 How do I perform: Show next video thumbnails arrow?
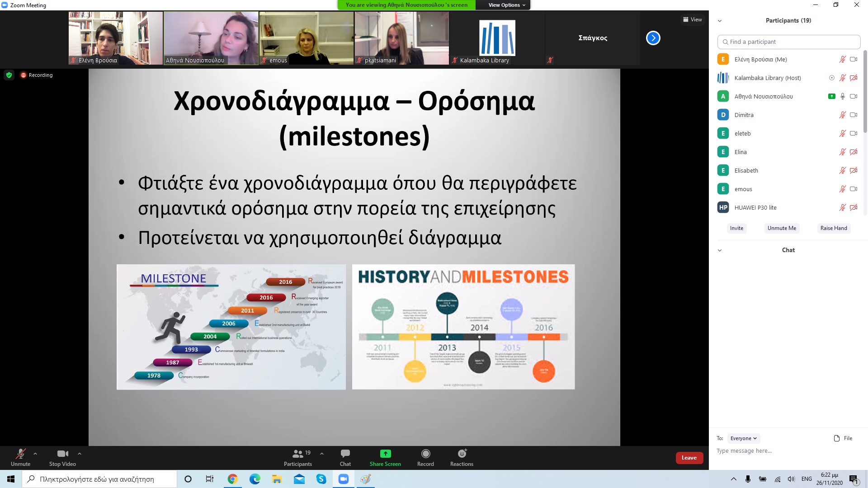click(x=653, y=38)
